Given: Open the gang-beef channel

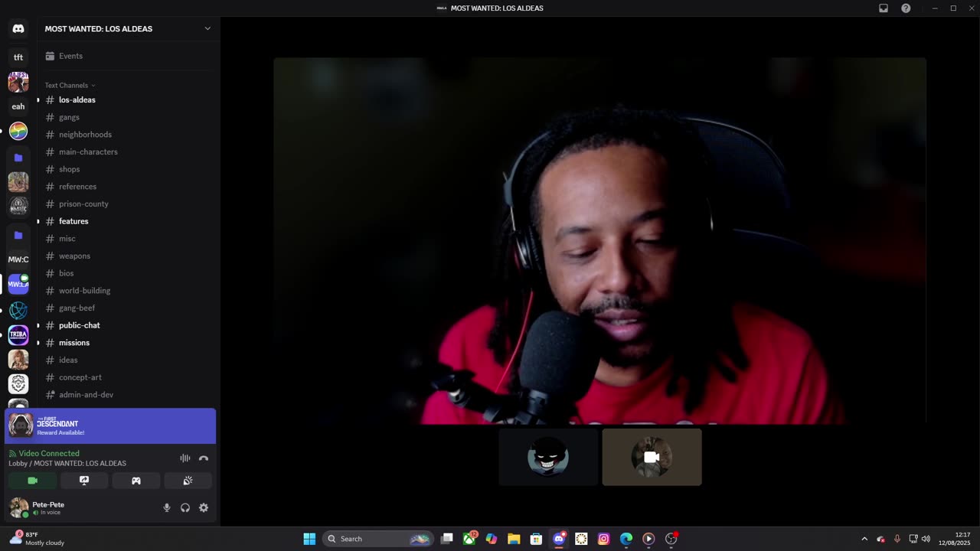Looking at the screenshot, I should click(128, 308).
